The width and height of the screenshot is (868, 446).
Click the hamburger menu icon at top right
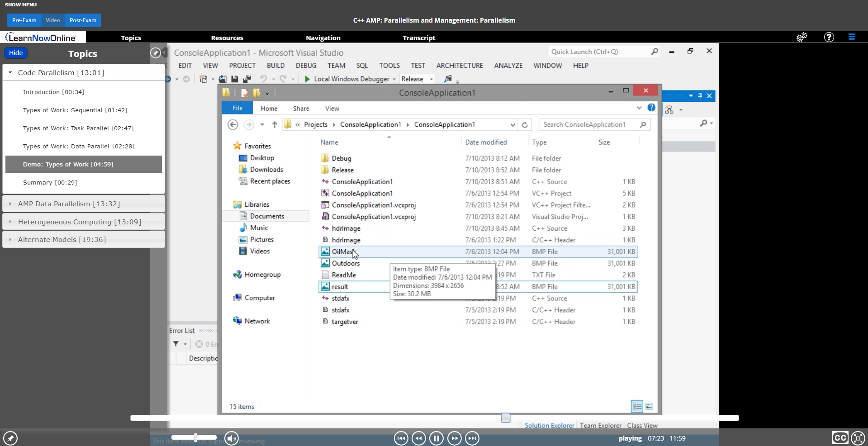click(x=851, y=38)
